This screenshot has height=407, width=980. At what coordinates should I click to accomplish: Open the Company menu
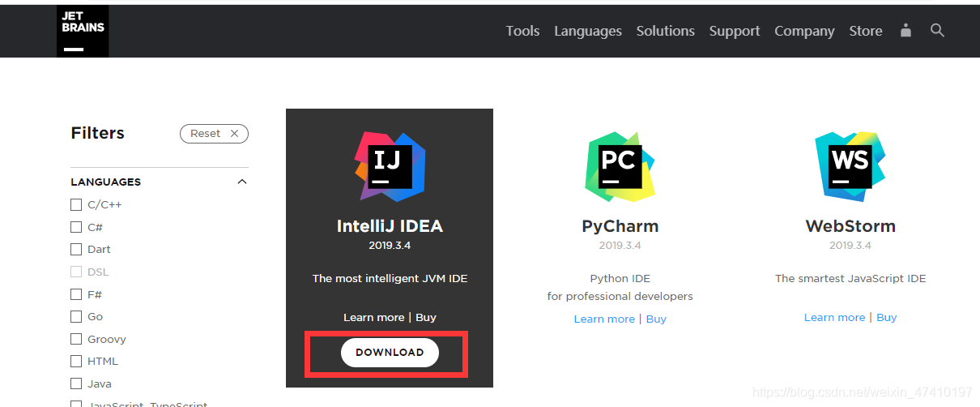804,31
